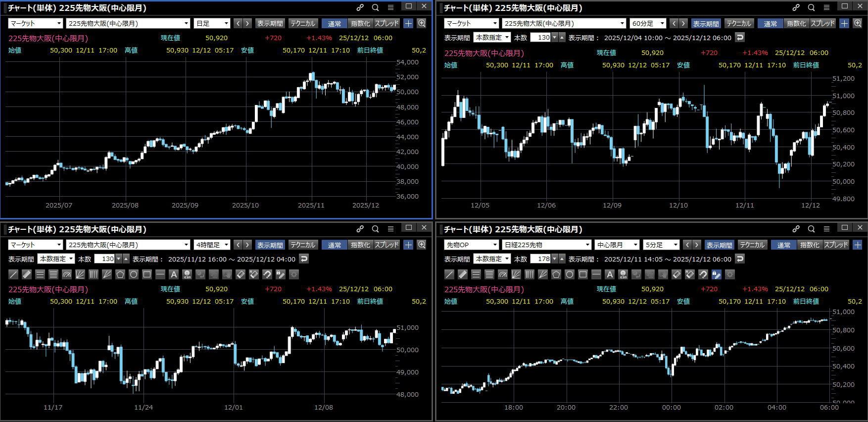Click テクニカル button in the 60分足 chart

tap(738, 23)
